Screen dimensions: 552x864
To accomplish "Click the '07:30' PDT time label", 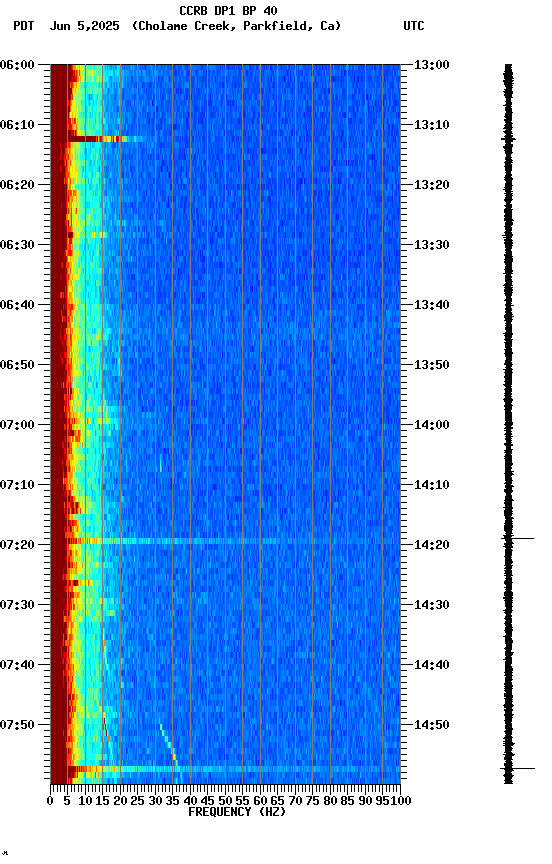I will (17, 605).
